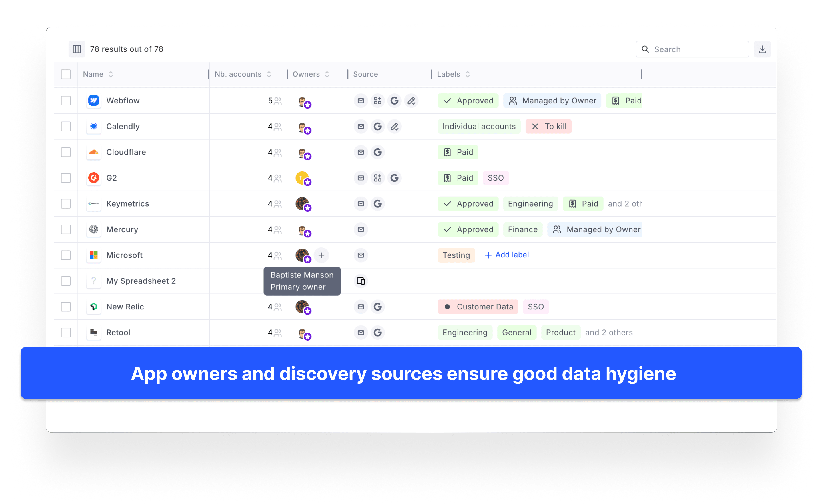The image size is (823, 504).
Task: Open the column layout toggle icon
Action: (x=77, y=49)
